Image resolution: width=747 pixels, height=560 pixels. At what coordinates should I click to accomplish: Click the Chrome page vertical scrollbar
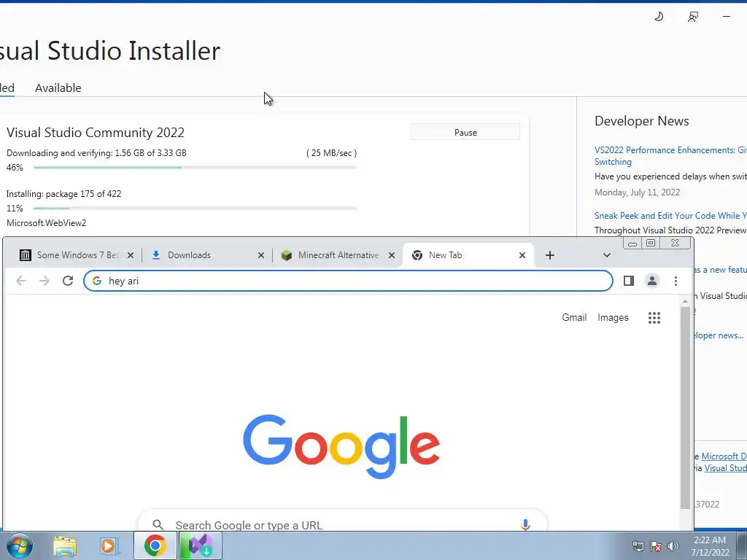click(x=685, y=407)
